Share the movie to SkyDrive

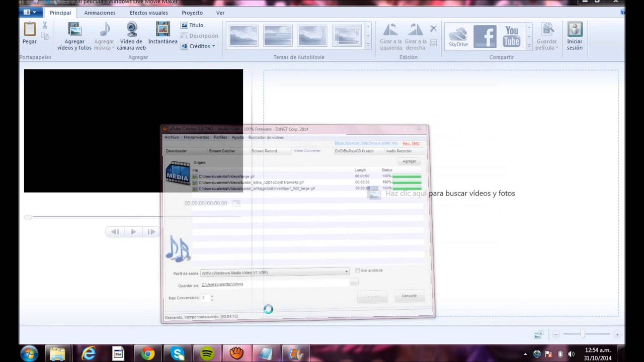458,36
